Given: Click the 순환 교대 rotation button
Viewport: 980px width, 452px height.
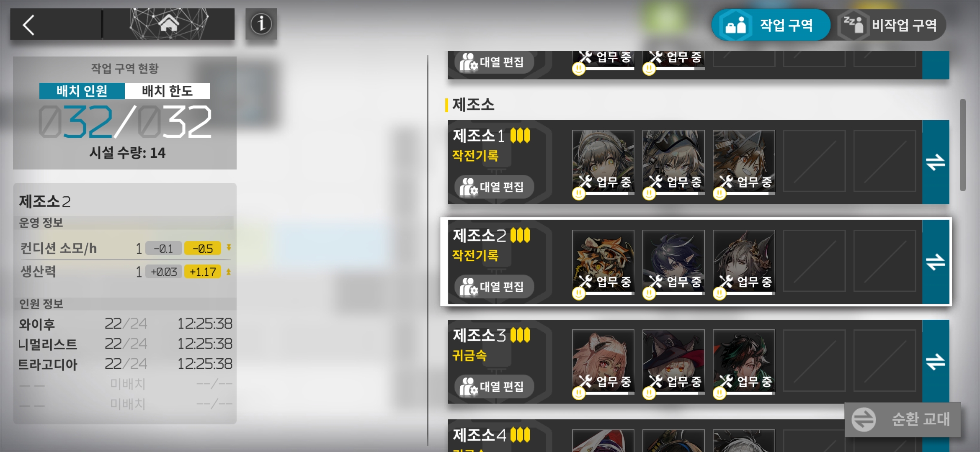Looking at the screenshot, I should pyautogui.click(x=903, y=419).
